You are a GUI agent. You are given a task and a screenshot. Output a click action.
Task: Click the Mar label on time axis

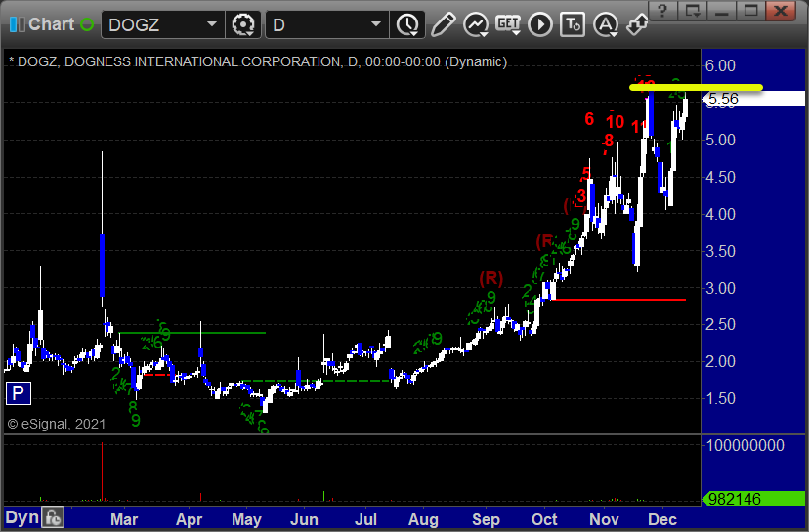click(124, 519)
